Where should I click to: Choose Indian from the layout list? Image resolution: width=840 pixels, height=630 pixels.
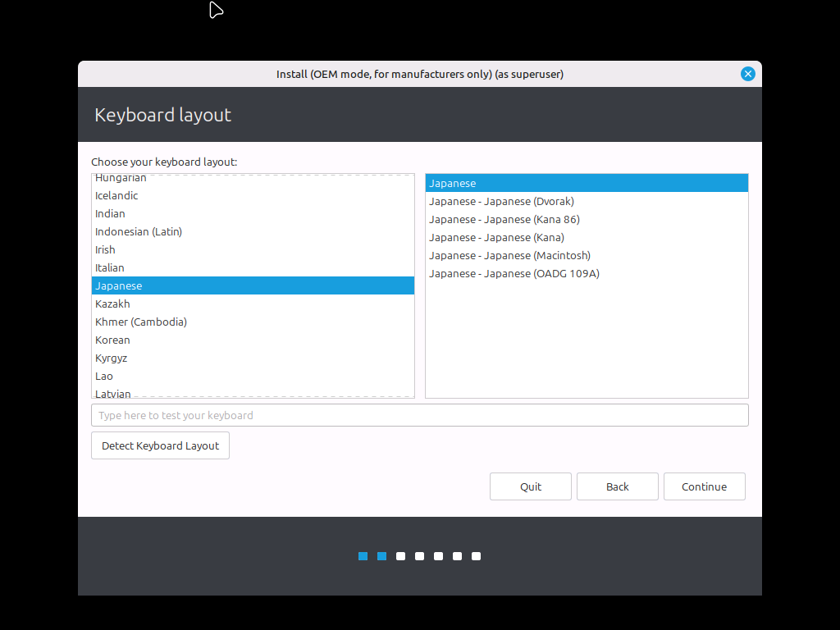pos(110,213)
